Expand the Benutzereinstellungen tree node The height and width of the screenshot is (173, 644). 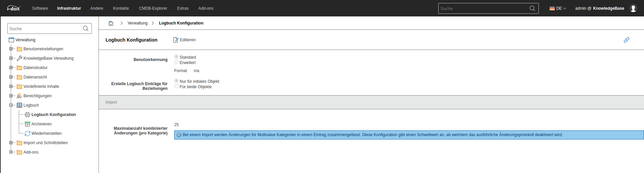[x=11, y=49]
